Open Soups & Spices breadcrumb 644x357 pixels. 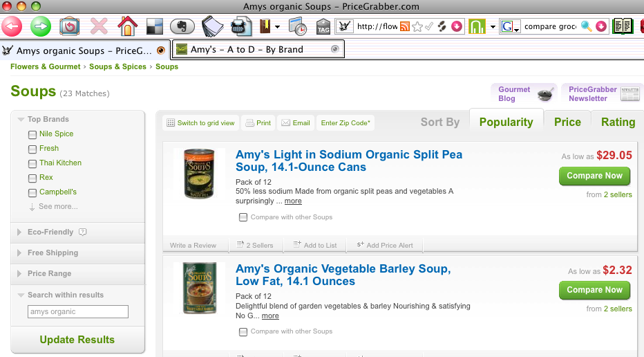coord(117,66)
